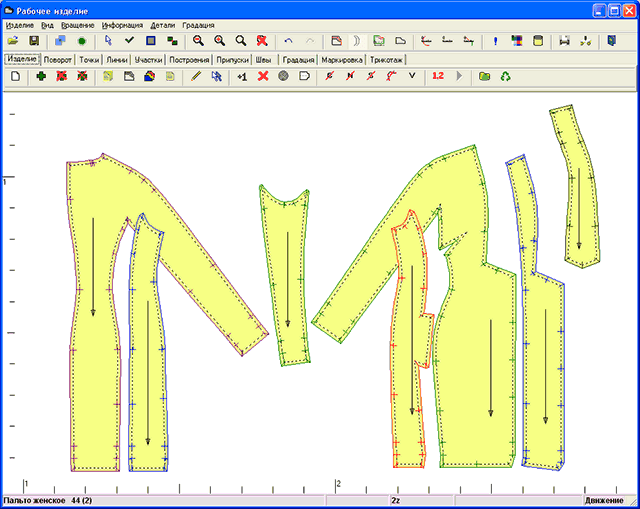Click the red 1.2 numbering icon
This screenshot has width=640, height=509.
click(438, 76)
